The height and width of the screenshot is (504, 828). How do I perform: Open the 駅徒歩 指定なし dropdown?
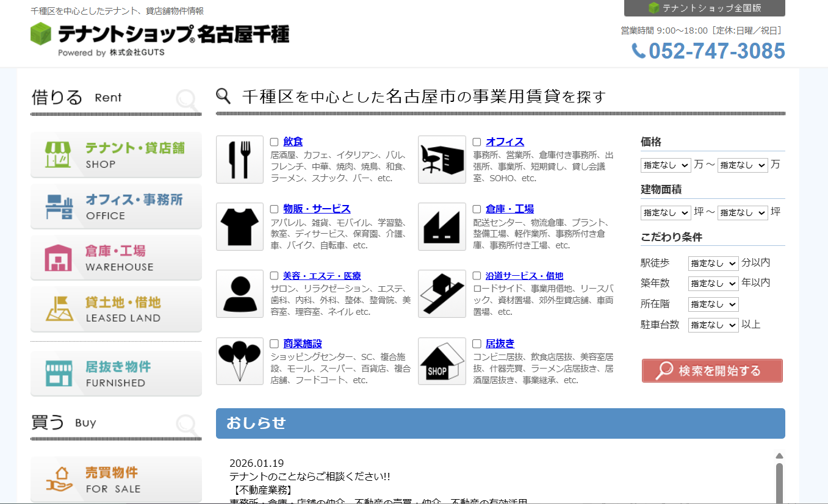click(713, 262)
